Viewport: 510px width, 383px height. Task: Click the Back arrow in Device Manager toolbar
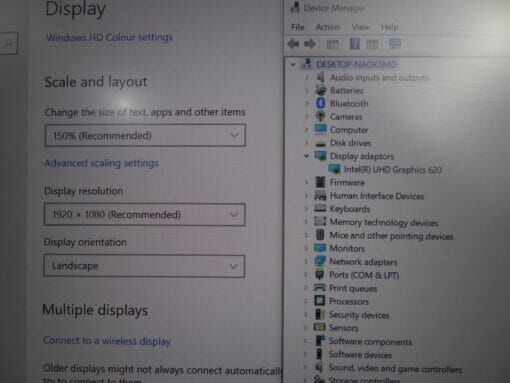[293, 44]
